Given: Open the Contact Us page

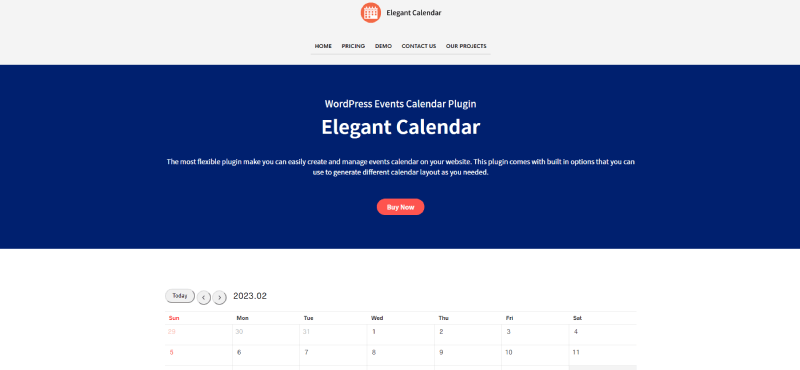Looking at the screenshot, I should click(418, 46).
